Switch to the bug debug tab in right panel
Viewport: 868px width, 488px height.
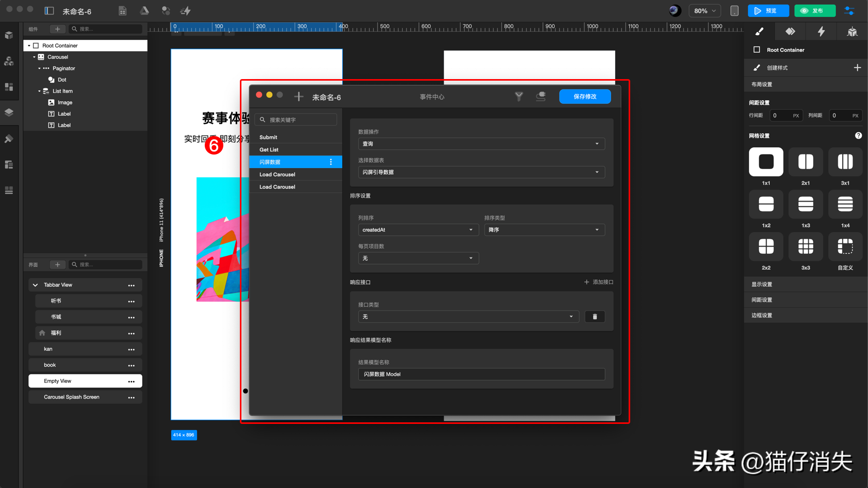852,32
